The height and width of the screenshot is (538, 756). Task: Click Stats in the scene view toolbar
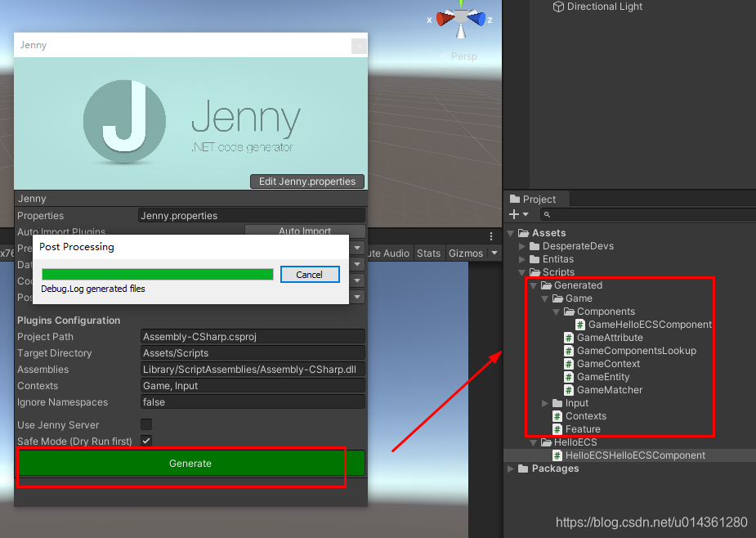428,253
